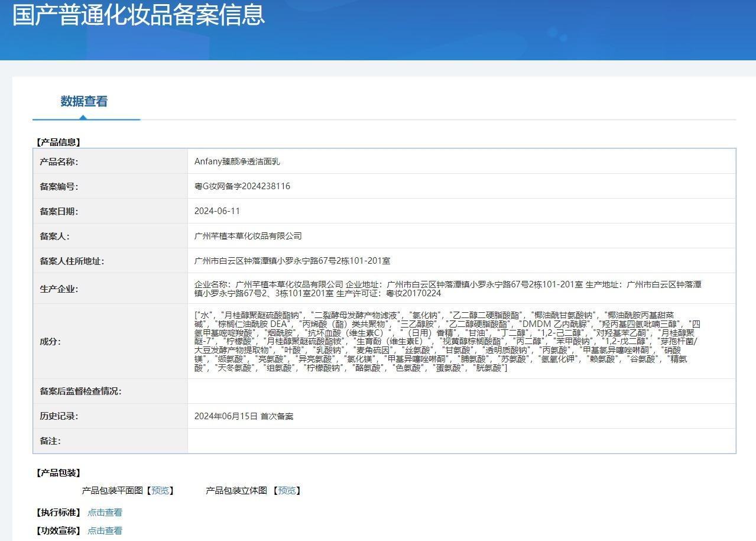Image resolution: width=756 pixels, height=541 pixels.
Task: Click 预览 link for 产品包装立体图
Action: click(x=287, y=491)
